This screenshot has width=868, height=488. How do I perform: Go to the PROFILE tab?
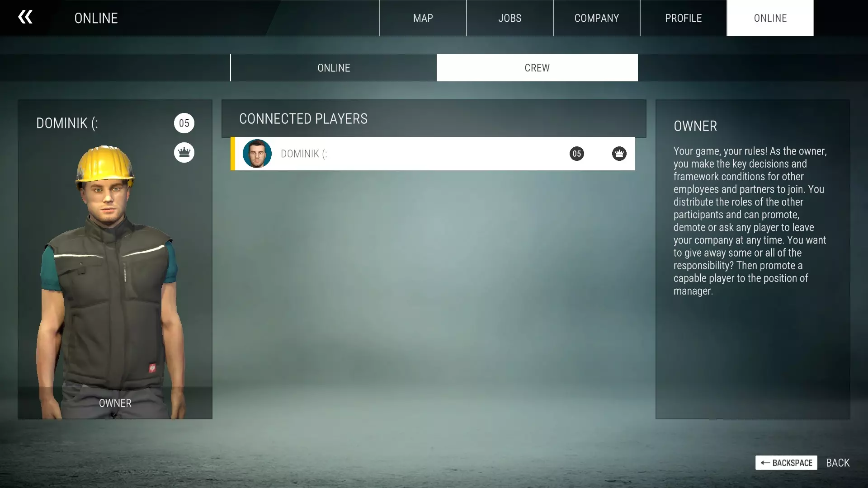pos(683,18)
